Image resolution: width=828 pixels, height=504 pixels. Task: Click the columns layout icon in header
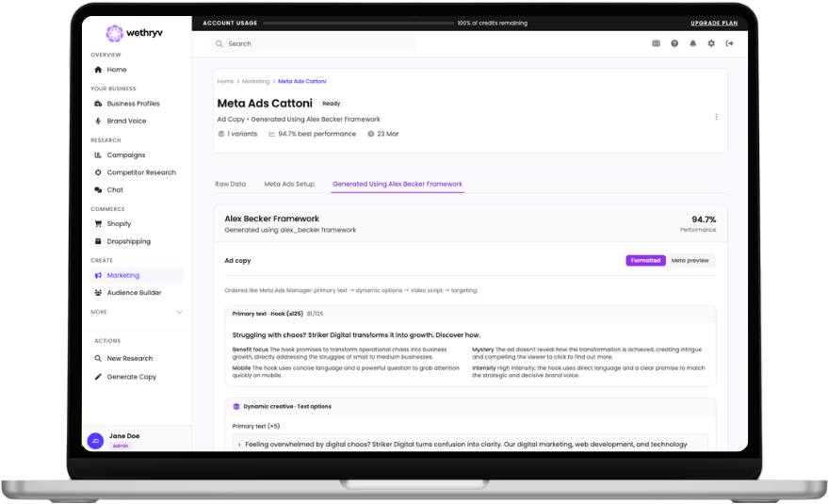(x=656, y=43)
